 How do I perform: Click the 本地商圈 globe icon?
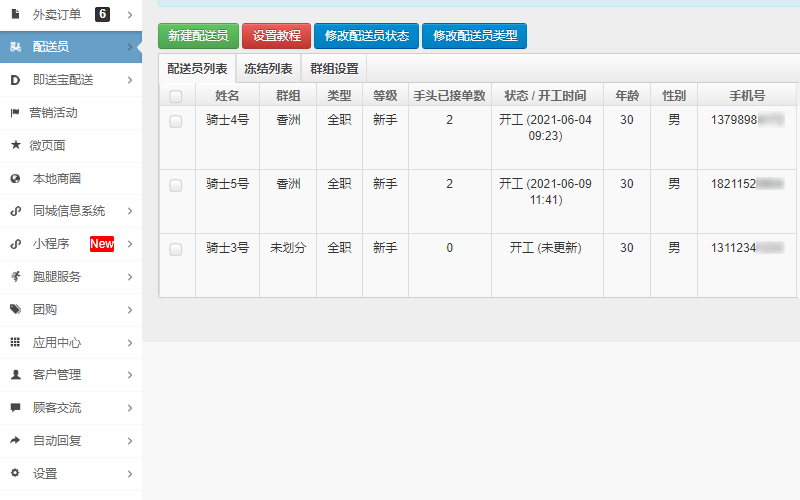coord(15,178)
